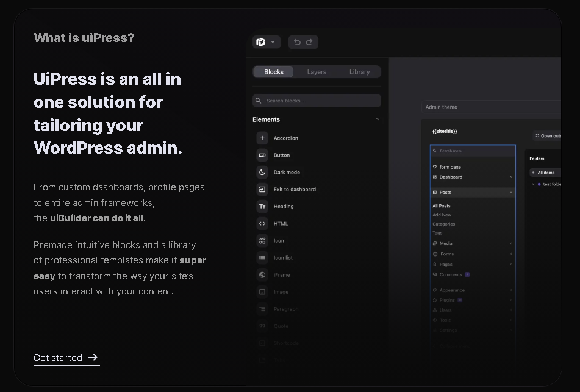Image resolution: width=580 pixels, height=392 pixels.
Task: Click the undo arrow icon
Action: click(297, 42)
